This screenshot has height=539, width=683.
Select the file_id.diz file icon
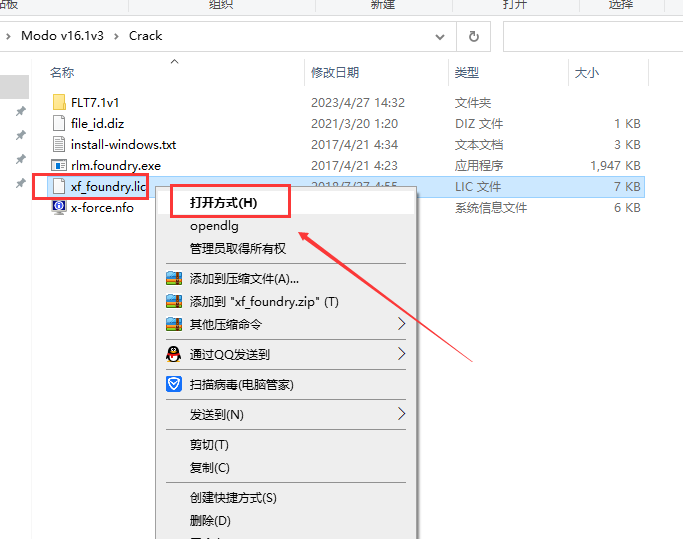point(59,123)
